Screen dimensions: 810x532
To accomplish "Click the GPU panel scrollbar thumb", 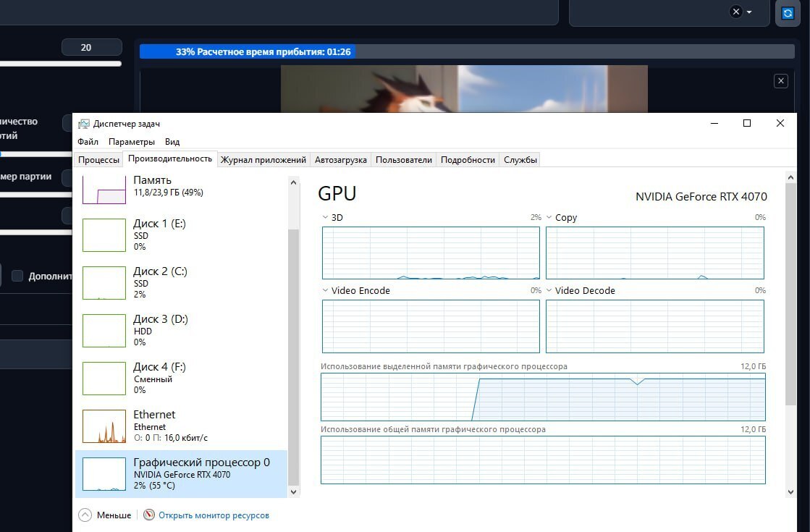I will tap(790, 295).
